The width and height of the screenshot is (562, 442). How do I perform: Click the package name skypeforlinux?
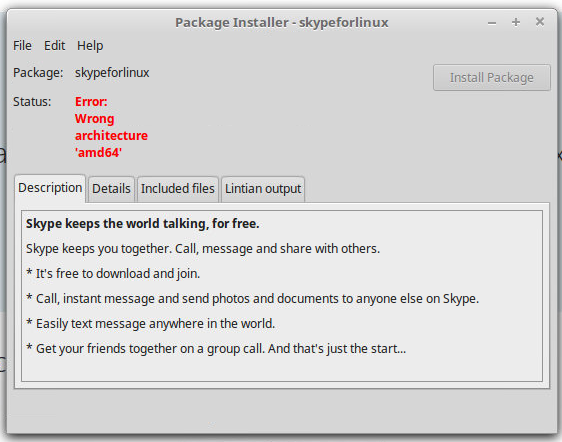[x=112, y=73]
